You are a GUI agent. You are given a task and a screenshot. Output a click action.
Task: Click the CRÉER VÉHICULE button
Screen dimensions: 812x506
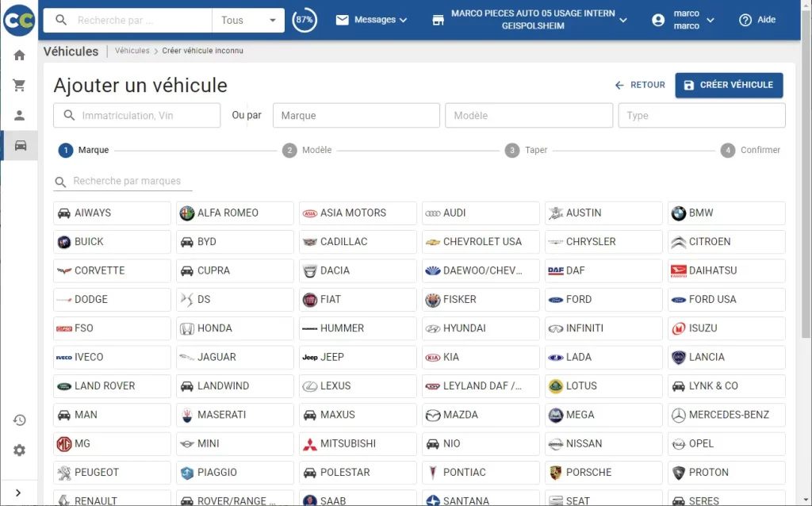[729, 85]
